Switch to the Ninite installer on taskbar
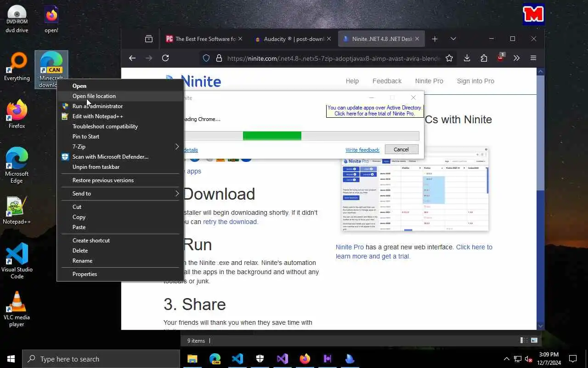588x368 pixels. pyautogui.click(x=350, y=359)
